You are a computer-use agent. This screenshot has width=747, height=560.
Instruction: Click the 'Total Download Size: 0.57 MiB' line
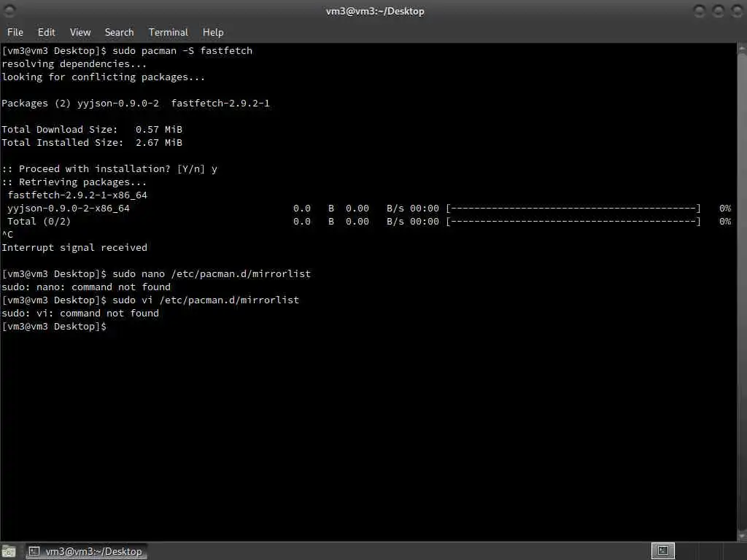(x=92, y=130)
